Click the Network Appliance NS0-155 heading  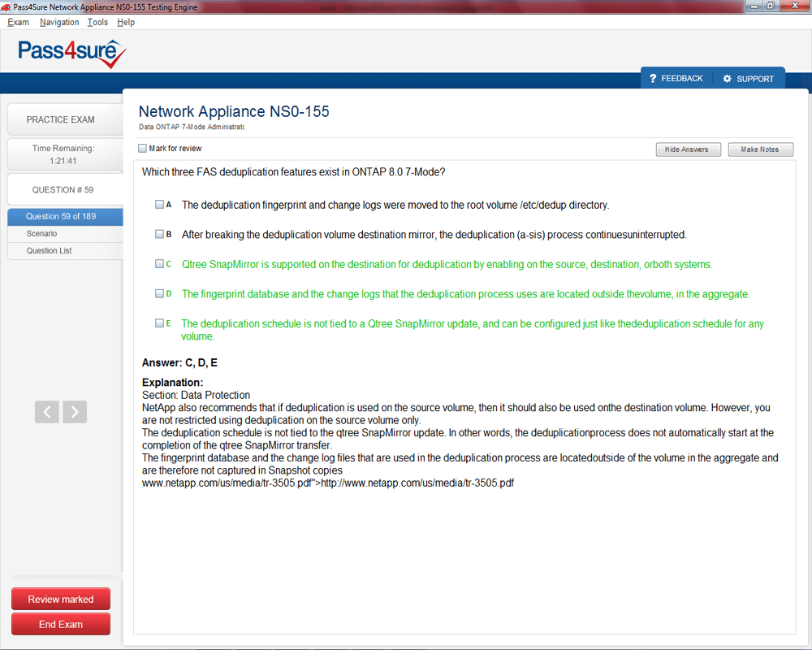[234, 111]
